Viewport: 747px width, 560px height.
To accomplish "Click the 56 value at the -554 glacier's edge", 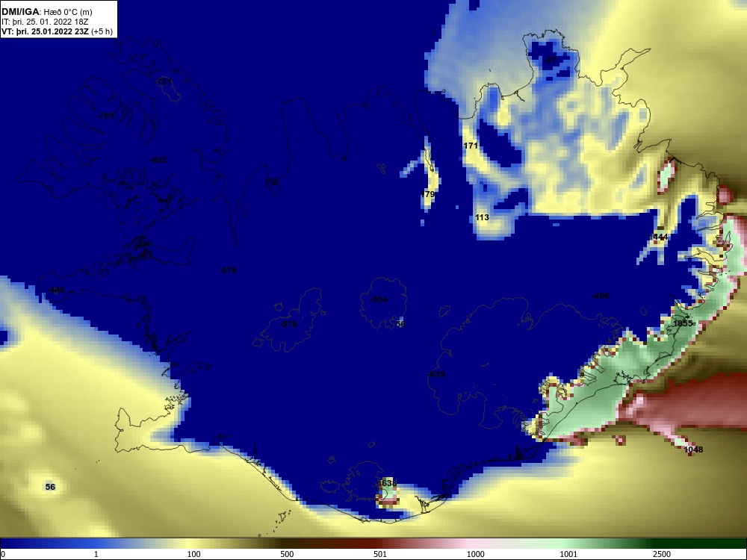I will click(400, 324).
